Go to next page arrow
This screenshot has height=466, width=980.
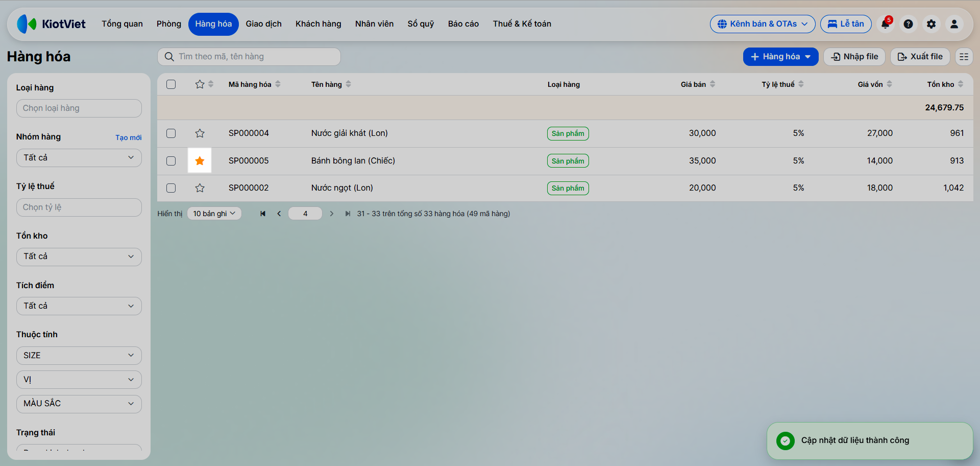tap(332, 214)
